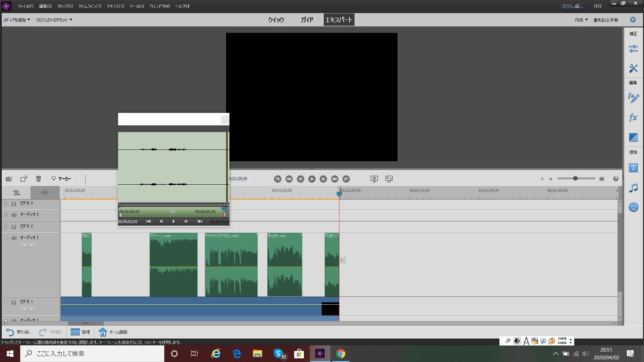Open the Effects (fx) panel
Viewport: 644px width, 362px height.
point(633,118)
